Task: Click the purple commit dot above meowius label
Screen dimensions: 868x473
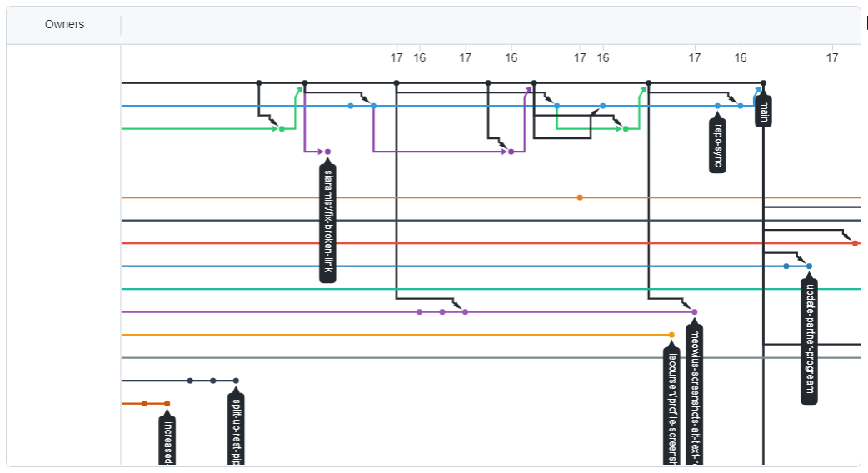Action: pos(695,312)
